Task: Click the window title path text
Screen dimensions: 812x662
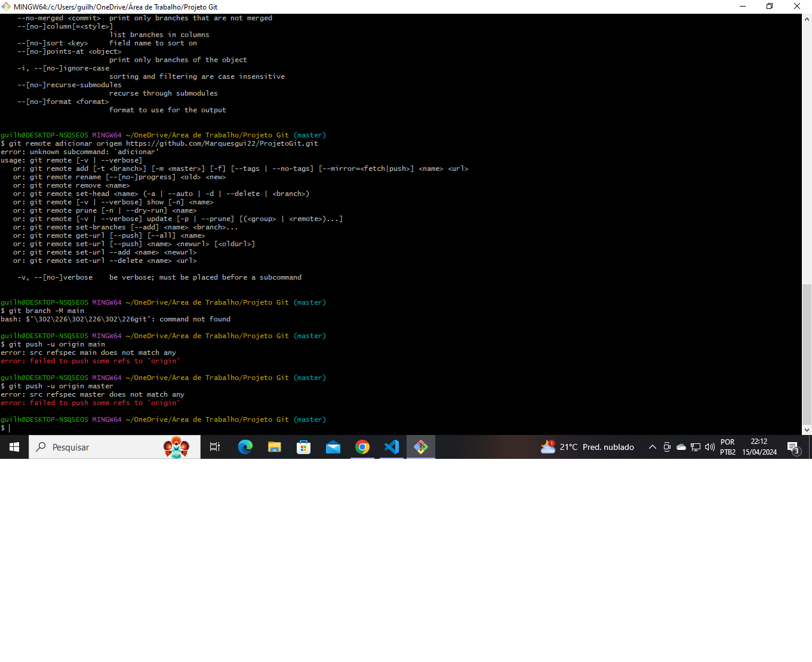Action: tap(115, 7)
